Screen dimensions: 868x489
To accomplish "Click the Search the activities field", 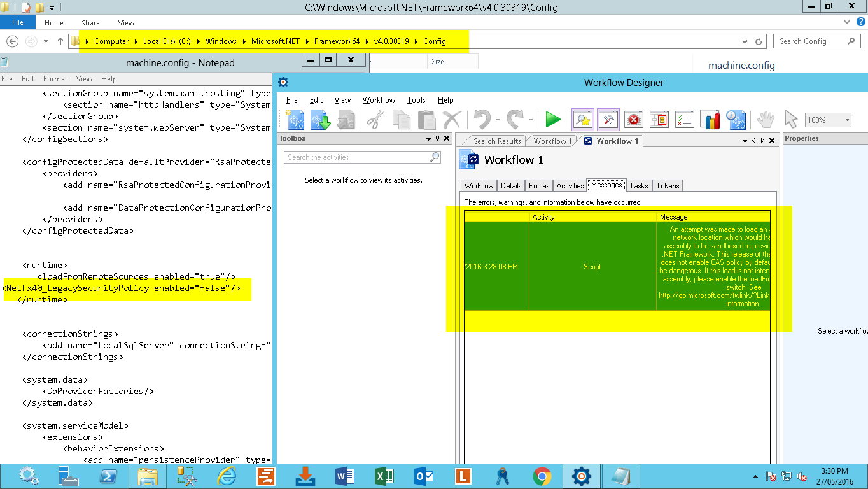I will click(357, 157).
